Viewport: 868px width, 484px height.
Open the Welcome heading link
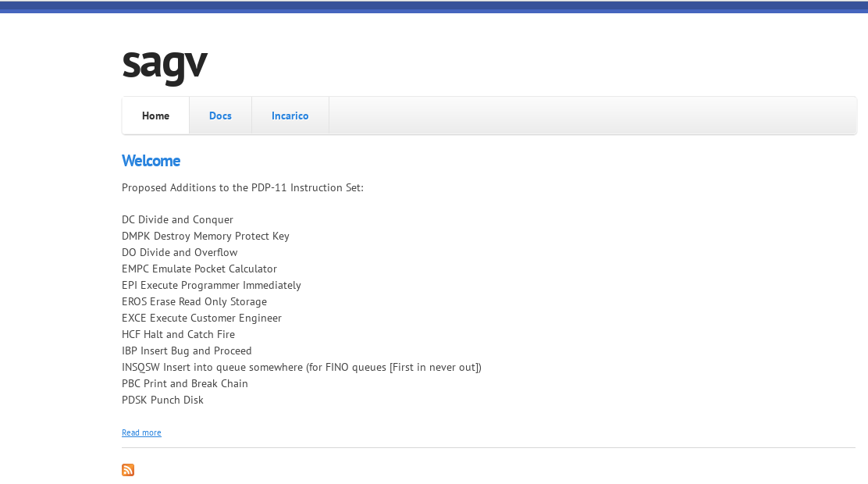click(151, 161)
